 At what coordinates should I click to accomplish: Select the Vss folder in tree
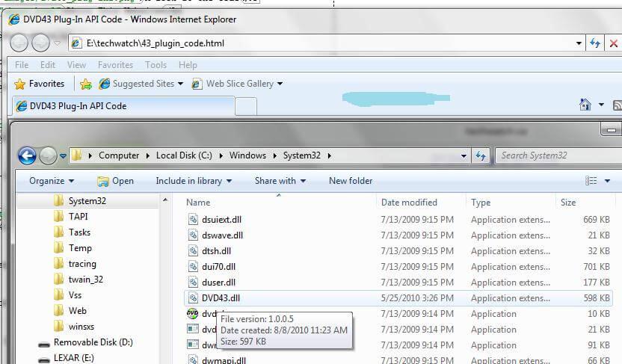pos(75,295)
